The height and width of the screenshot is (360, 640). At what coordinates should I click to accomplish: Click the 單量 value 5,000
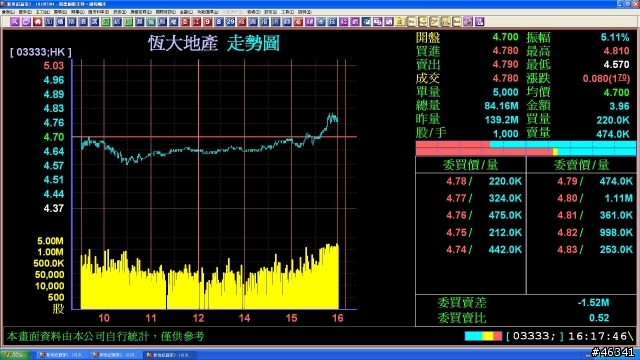click(505, 92)
